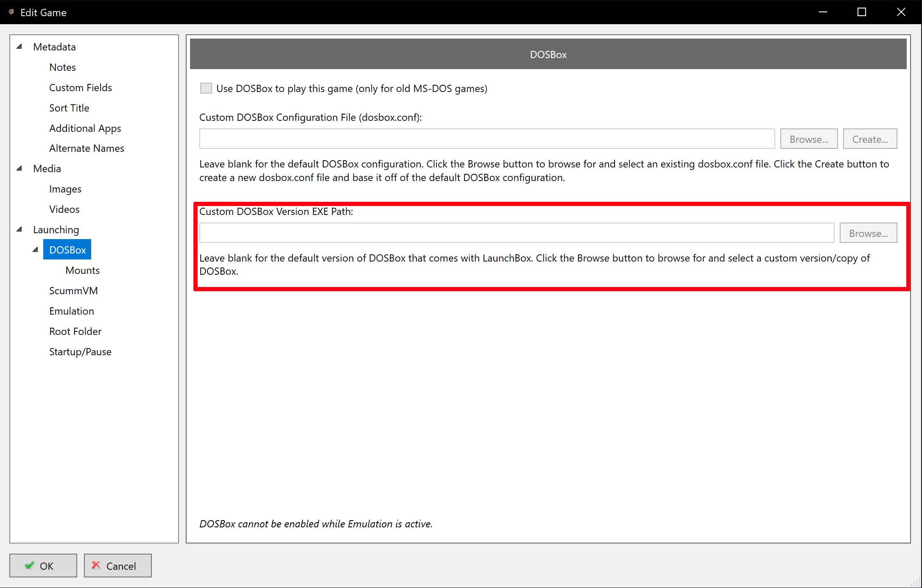This screenshot has width=922, height=588.
Task: Enable Use DOSBox to play this game checkbox
Action: point(206,88)
